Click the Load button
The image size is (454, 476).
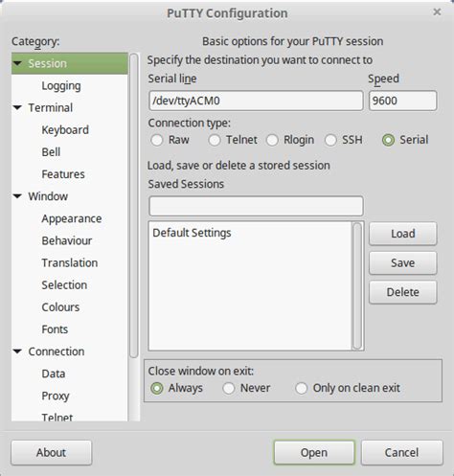[x=402, y=234]
